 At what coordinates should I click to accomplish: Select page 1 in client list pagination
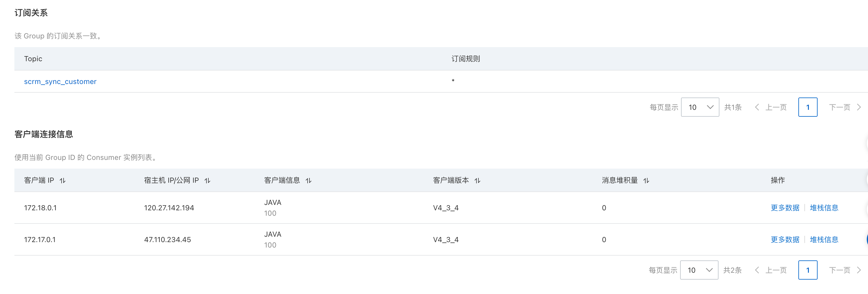click(x=807, y=270)
